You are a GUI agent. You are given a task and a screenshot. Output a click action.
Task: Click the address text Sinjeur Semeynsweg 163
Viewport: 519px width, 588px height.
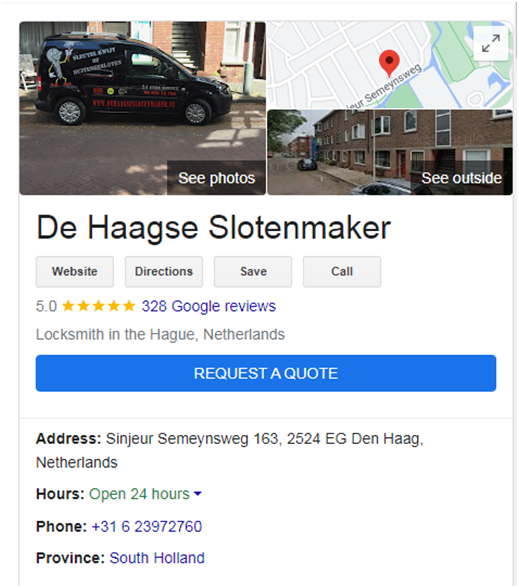click(194, 439)
